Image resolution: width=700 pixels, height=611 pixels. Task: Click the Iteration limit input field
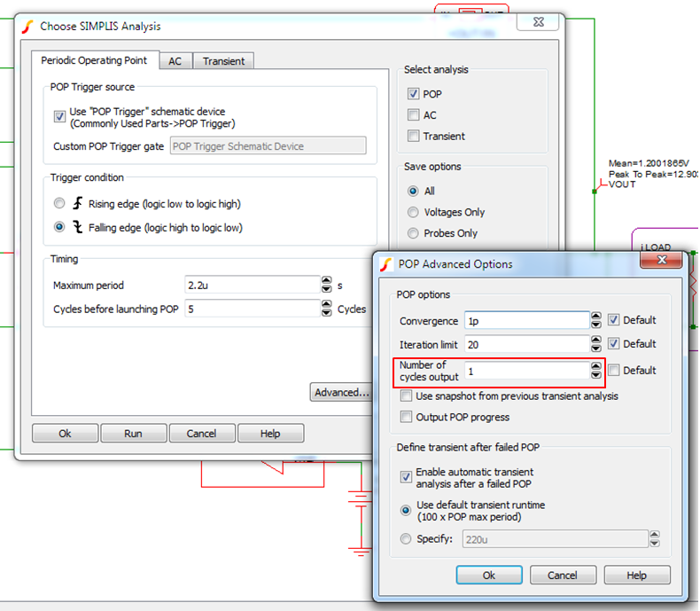(527, 344)
